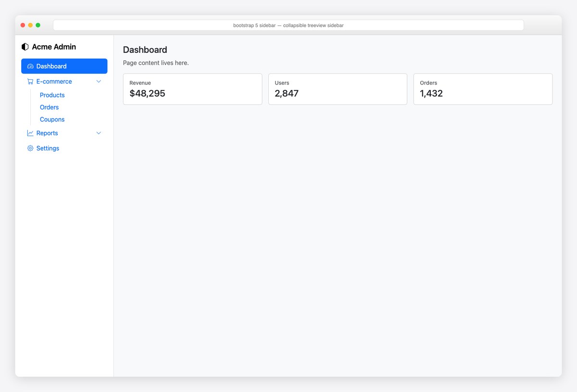Click the Orders card label
The width and height of the screenshot is (577, 392).
click(428, 83)
